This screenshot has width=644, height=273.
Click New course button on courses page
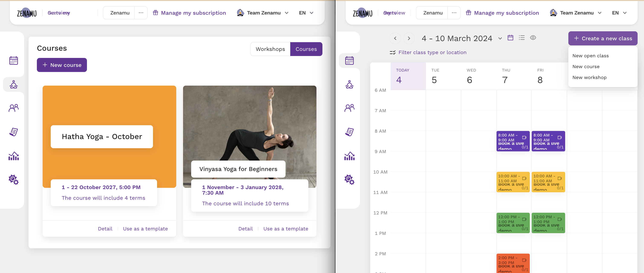tap(62, 65)
